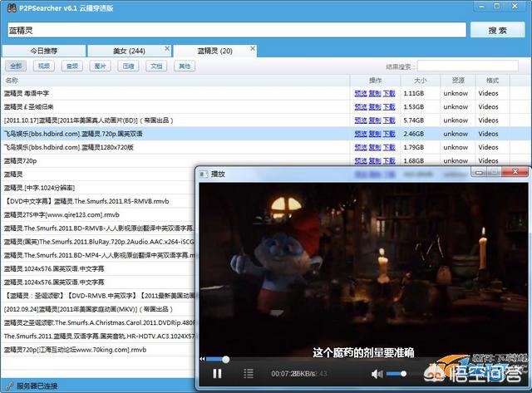Viewport: 532px width, 393px height.
Task: Sort by the 大小 column header
Action: pyautogui.click(x=421, y=81)
